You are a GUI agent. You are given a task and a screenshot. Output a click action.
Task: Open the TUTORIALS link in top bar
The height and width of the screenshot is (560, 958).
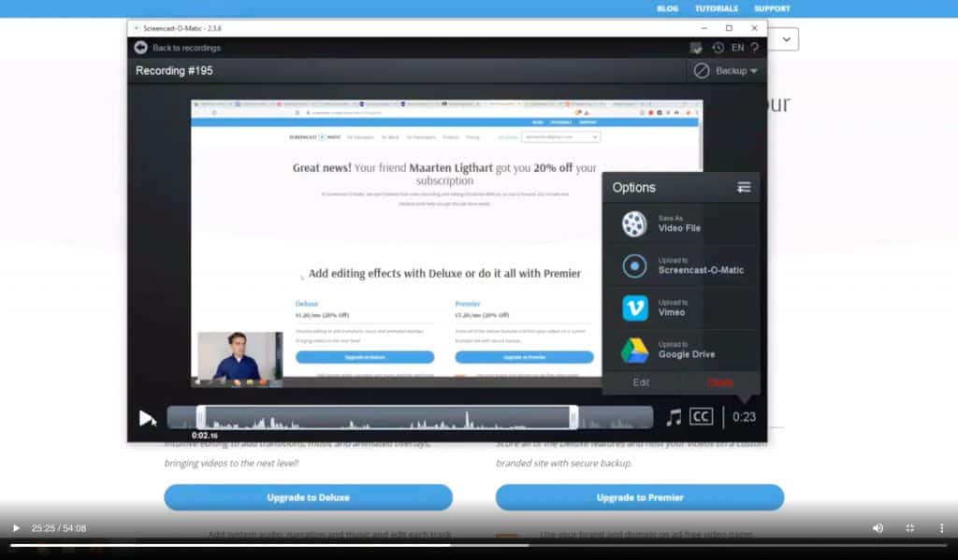pyautogui.click(x=716, y=8)
